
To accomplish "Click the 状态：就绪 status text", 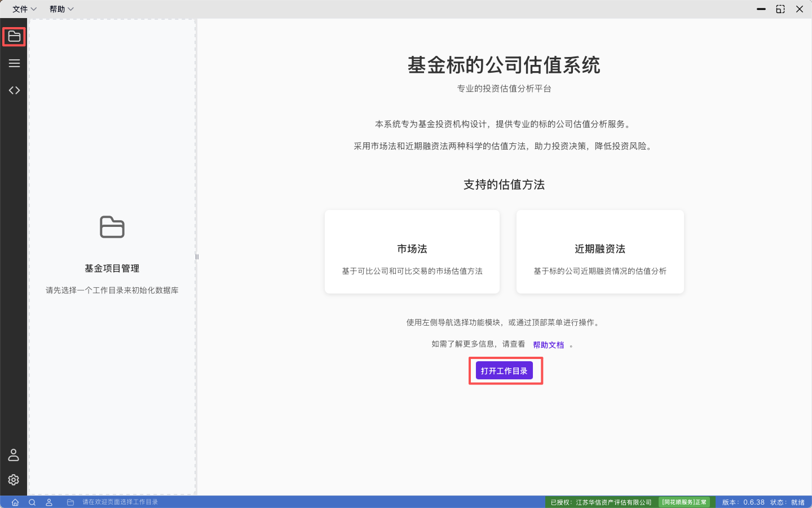I will [x=788, y=502].
